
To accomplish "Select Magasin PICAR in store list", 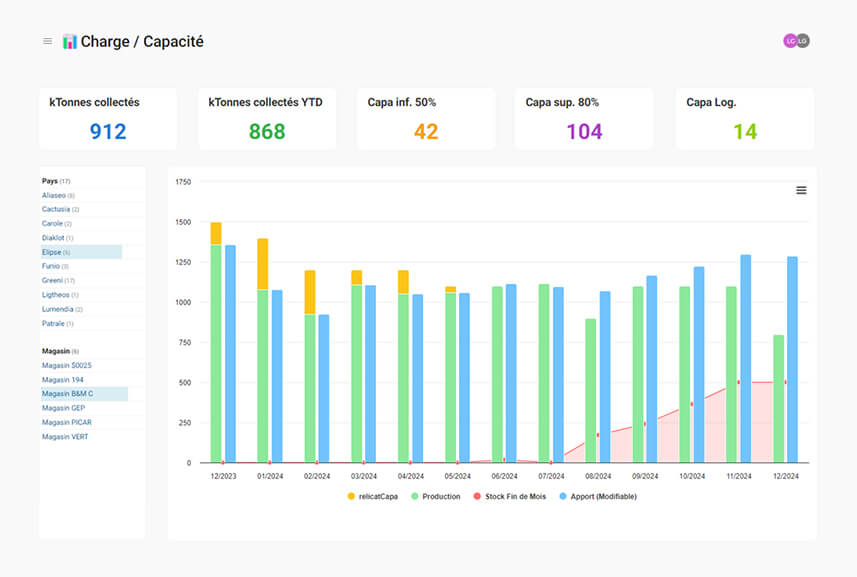I will pos(69,422).
